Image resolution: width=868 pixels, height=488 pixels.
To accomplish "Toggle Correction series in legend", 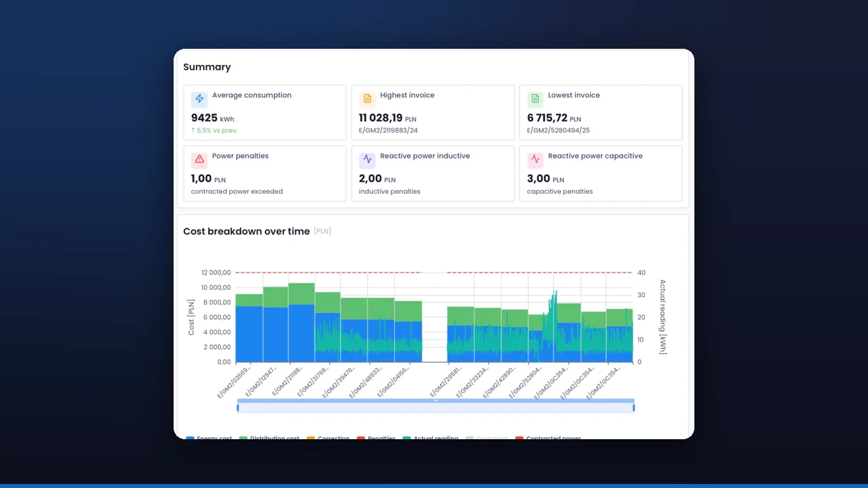I will [x=328, y=438].
